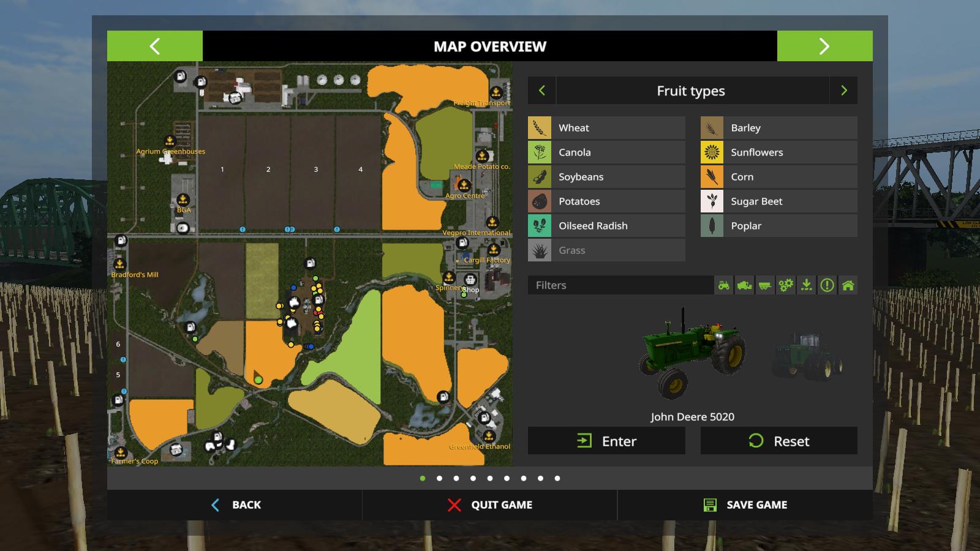Toggle the house buildings filter icon
The height and width of the screenshot is (551, 980).
848,285
